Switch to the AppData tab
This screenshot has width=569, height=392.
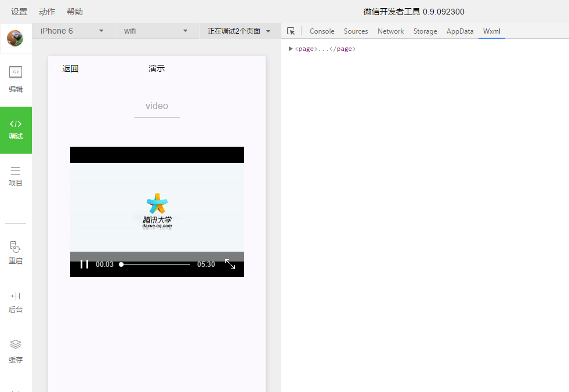point(460,31)
